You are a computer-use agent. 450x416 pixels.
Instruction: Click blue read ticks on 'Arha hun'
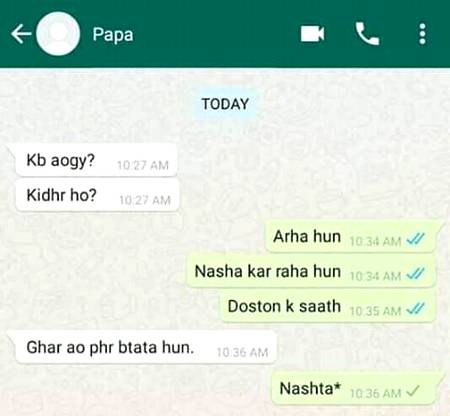pyautogui.click(x=416, y=239)
